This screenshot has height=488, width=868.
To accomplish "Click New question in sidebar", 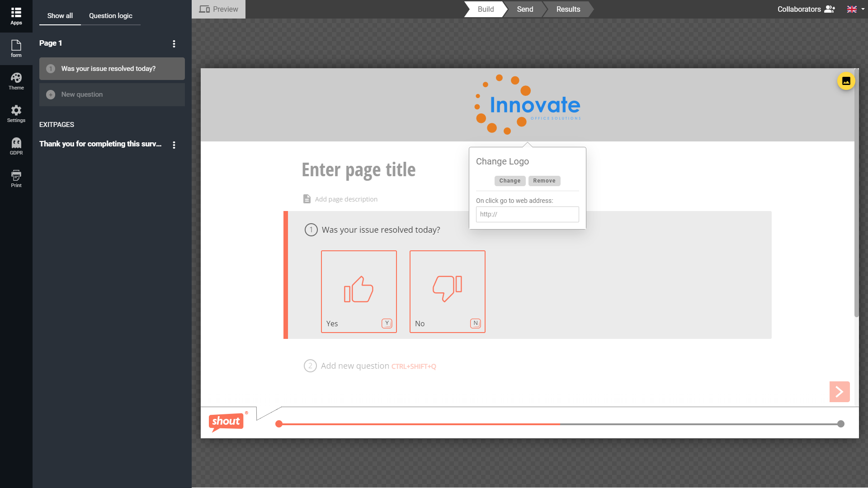I will click(x=112, y=94).
